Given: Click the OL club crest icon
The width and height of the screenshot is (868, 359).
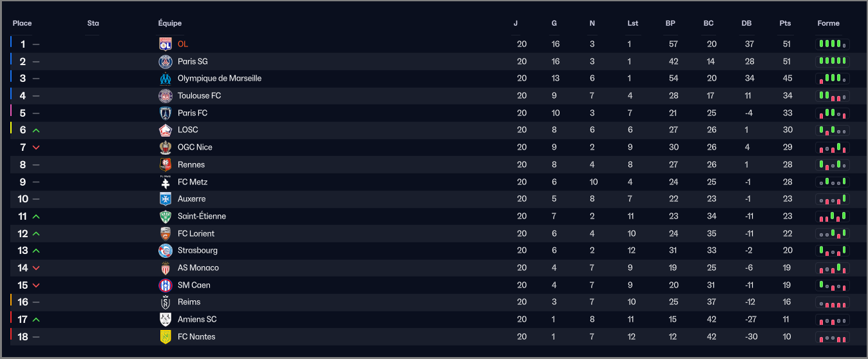Looking at the screenshot, I should pos(165,44).
